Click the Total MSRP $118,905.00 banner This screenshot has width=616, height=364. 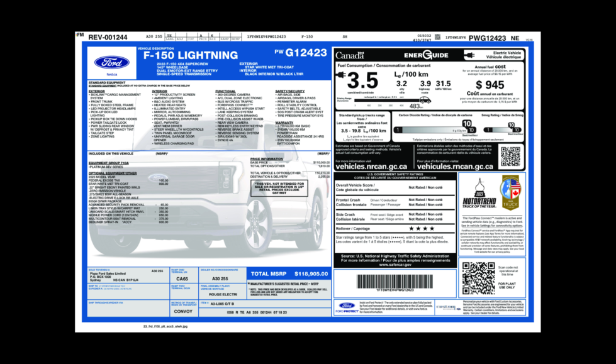(x=289, y=273)
